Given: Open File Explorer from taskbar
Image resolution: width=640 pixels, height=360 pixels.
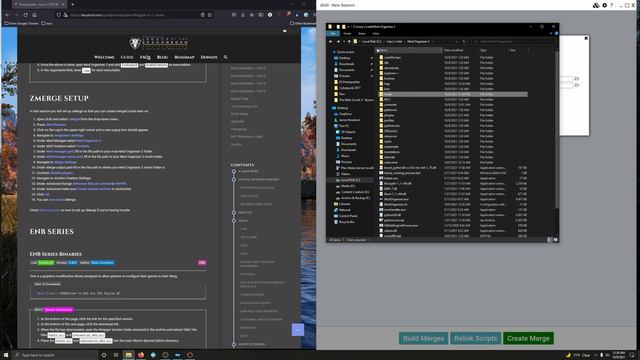Looking at the screenshot, I should [x=129, y=355].
